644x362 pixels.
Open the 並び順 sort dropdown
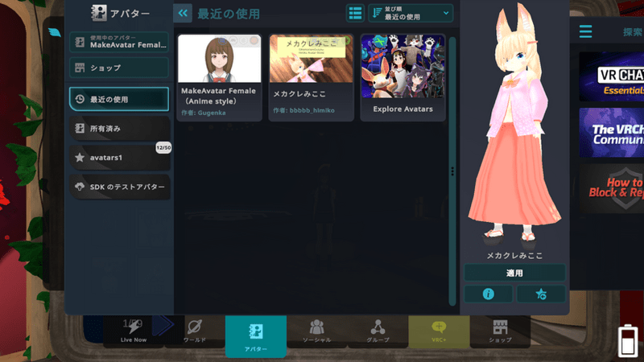click(411, 13)
